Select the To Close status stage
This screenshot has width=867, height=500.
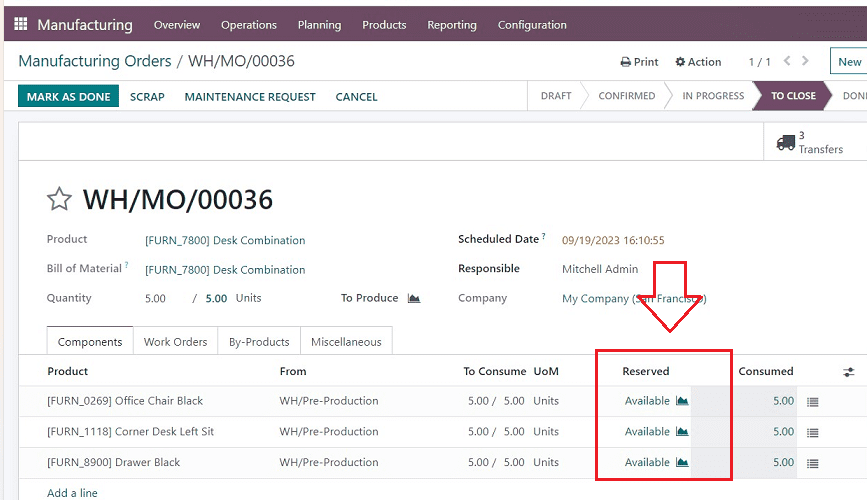[x=793, y=96]
